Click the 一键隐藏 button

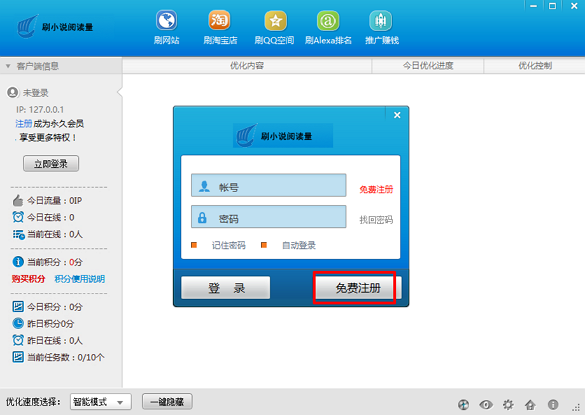pos(167,402)
